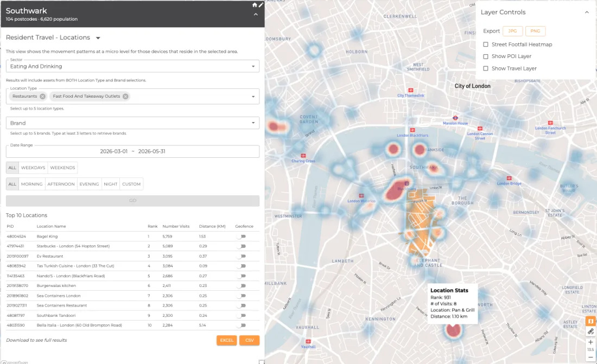
Task: Toggle geofence for Bagel King
Action: pos(242,237)
